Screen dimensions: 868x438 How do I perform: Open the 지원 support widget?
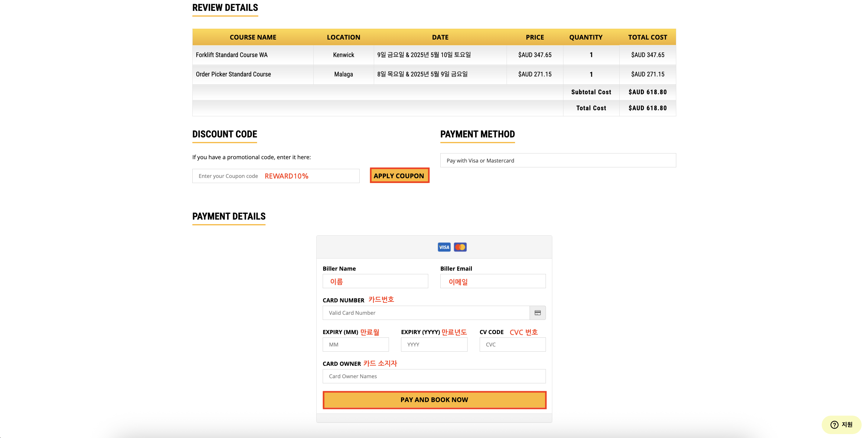pyautogui.click(x=841, y=424)
